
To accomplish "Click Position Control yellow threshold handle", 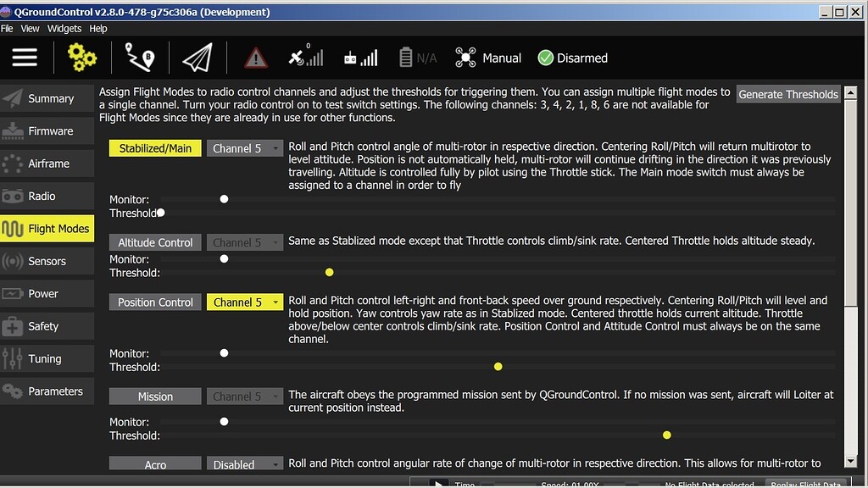I will pyautogui.click(x=498, y=366).
